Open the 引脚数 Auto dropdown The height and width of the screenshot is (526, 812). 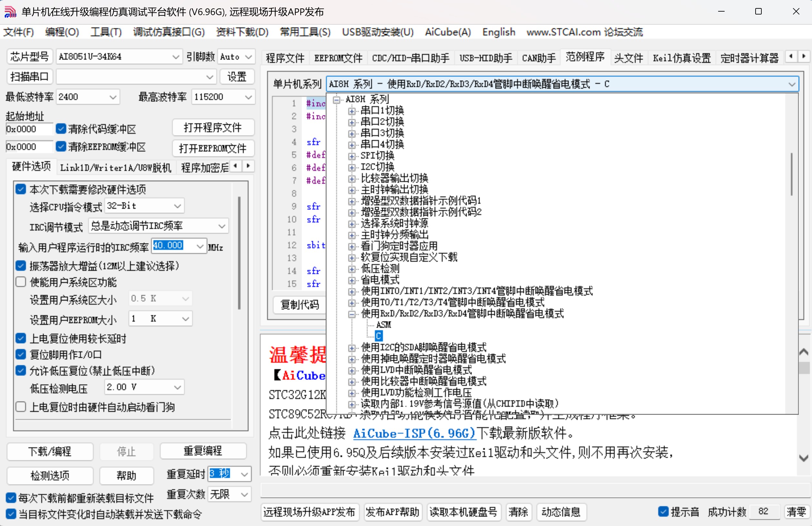249,56
